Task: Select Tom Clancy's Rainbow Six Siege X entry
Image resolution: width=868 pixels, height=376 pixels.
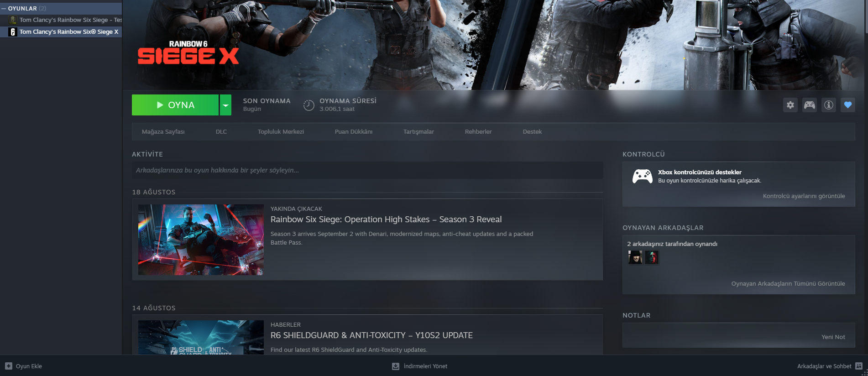Action: click(61, 31)
